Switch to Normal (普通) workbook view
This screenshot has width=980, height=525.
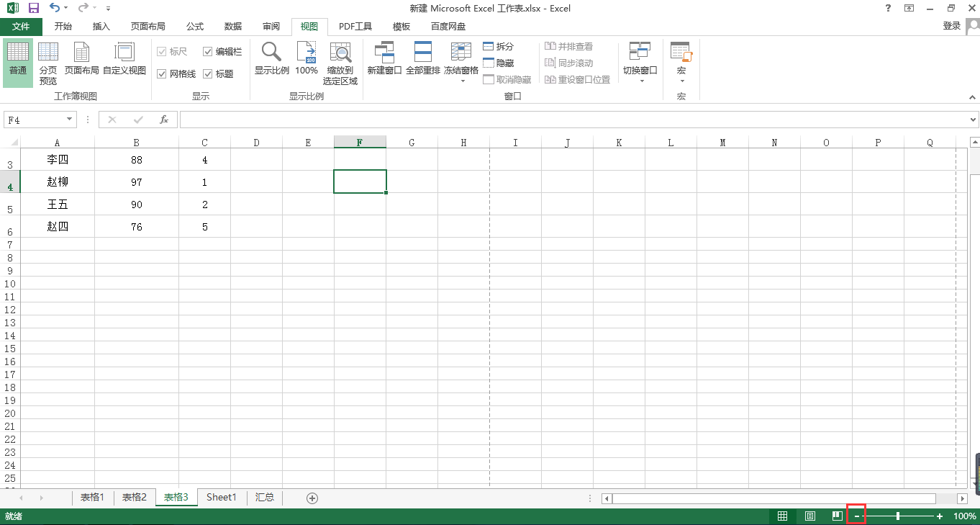point(18,63)
